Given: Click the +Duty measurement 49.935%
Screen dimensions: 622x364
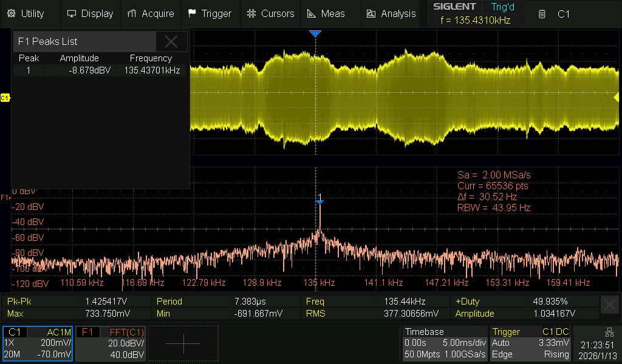Looking at the screenshot, I should 550,302.
